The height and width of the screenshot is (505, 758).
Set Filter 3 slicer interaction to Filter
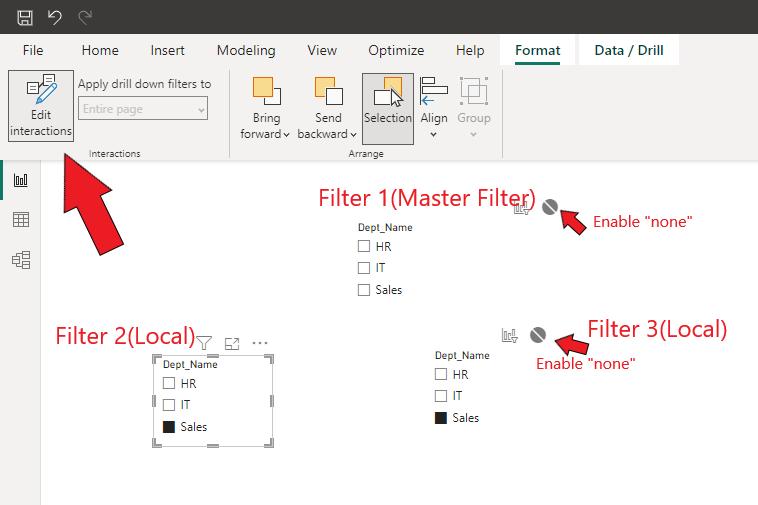[510, 335]
